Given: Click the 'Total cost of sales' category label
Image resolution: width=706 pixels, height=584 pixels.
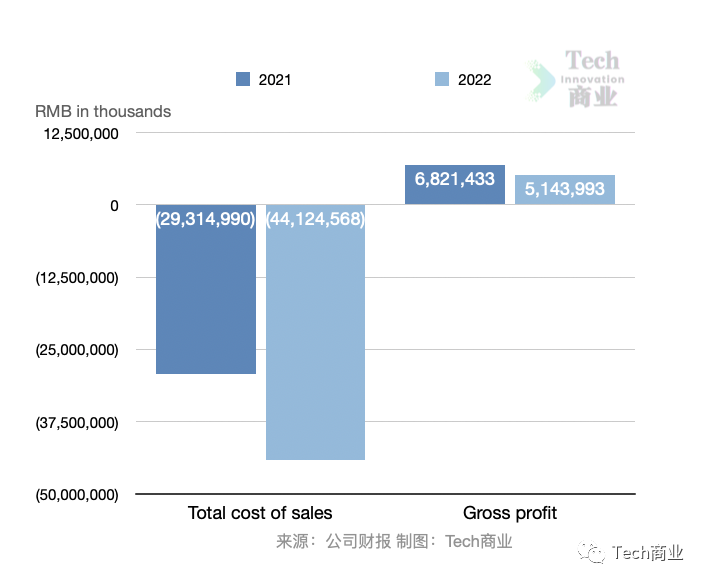Looking at the screenshot, I should [x=260, y=513].
